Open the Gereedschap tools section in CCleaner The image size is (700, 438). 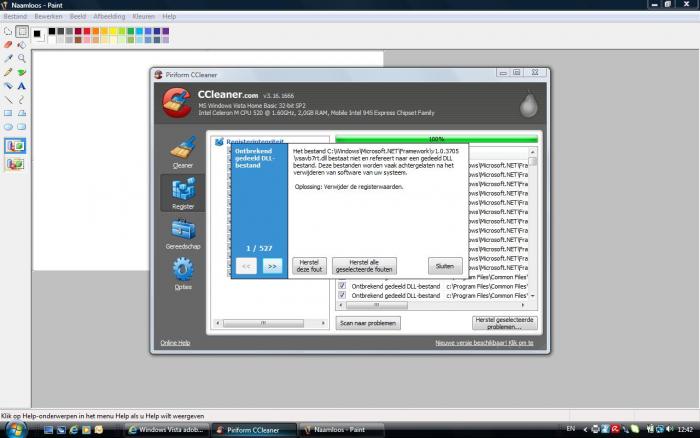click(183, 234)
